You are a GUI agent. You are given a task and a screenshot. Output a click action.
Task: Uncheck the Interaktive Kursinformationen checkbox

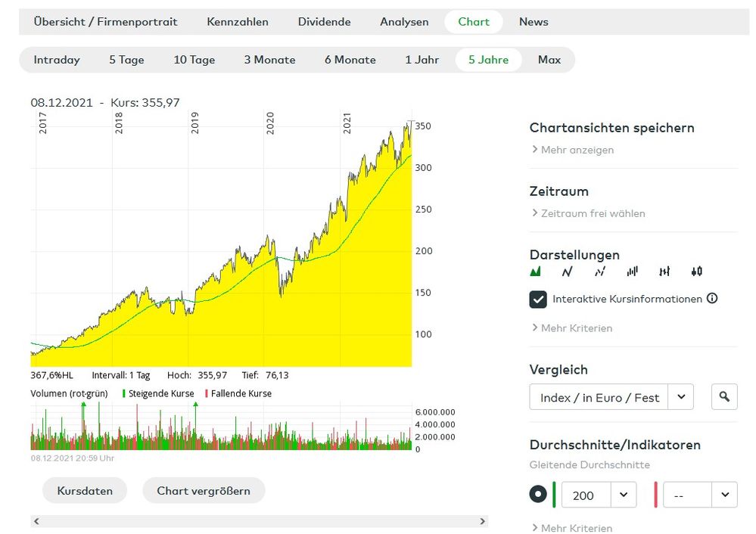(x=538, y=300)
